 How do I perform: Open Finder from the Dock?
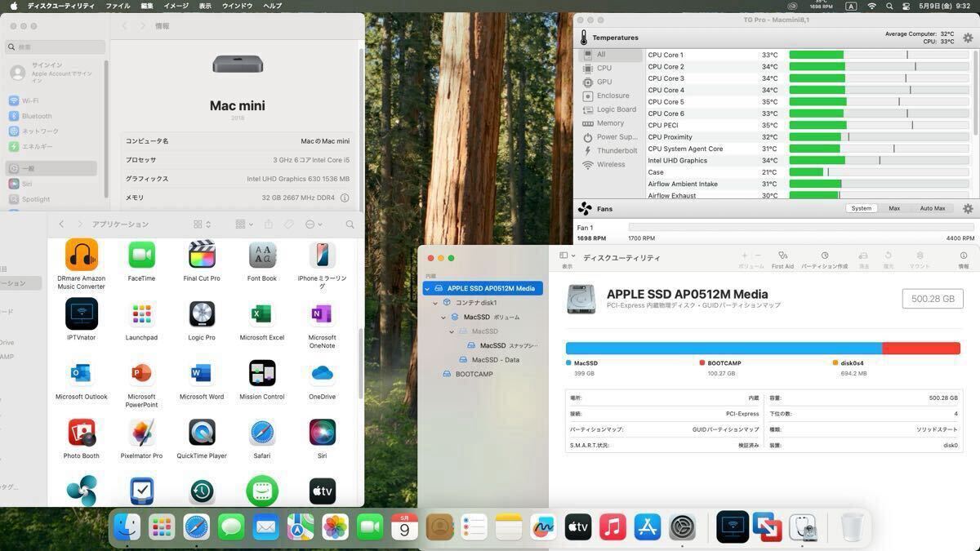127,527
